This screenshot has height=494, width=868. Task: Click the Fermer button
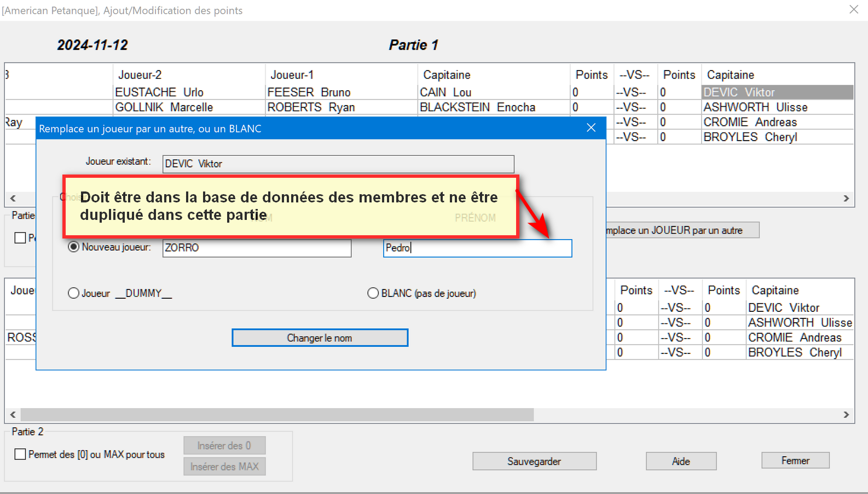click(x=795, y=461)
